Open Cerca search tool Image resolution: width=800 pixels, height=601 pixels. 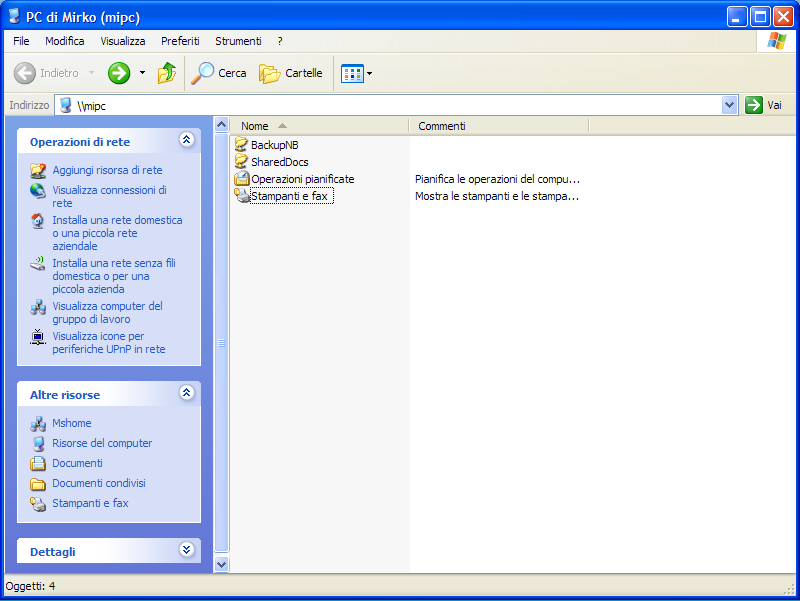point(219,73)
